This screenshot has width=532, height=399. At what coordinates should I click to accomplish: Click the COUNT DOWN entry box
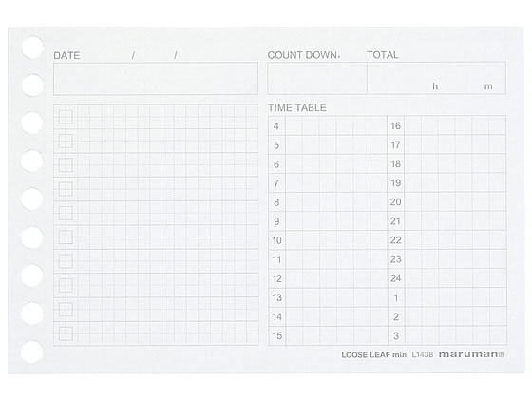(x=317, y=78)
